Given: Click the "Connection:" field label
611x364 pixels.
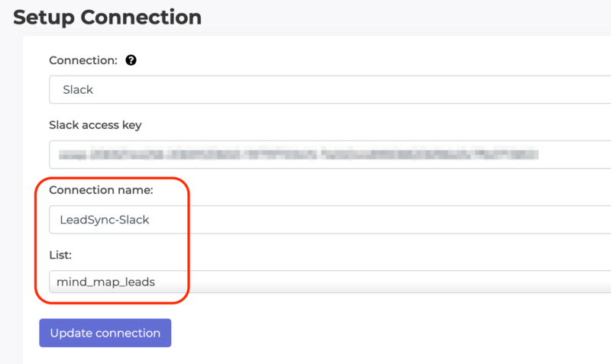Looking at the screenshot, I should click(84, 60).
